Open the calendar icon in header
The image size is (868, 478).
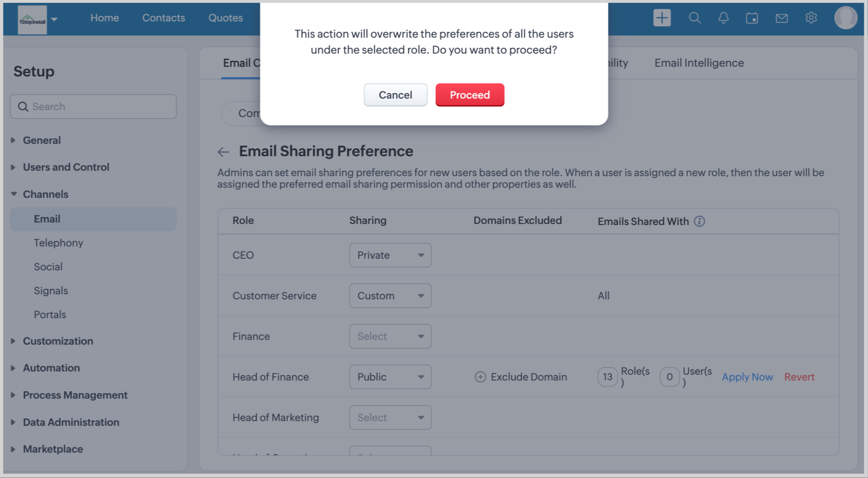[752, 18]
